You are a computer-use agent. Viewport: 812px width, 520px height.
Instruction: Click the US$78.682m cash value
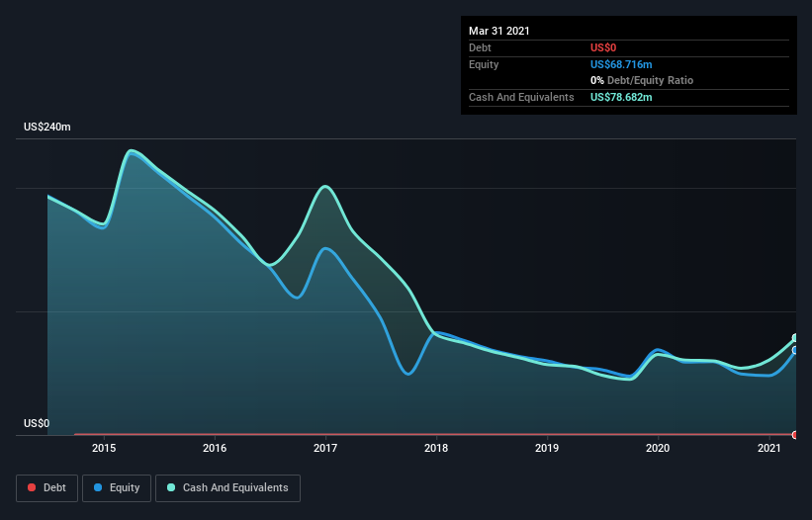click(x=621, y=97)
